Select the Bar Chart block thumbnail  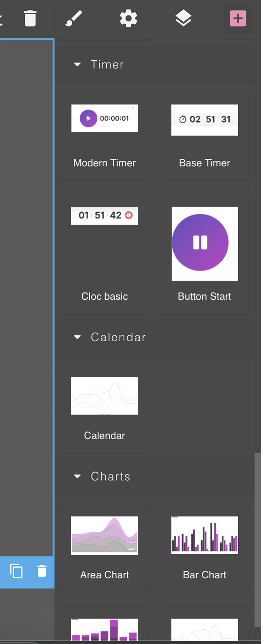tap(205, 535)
